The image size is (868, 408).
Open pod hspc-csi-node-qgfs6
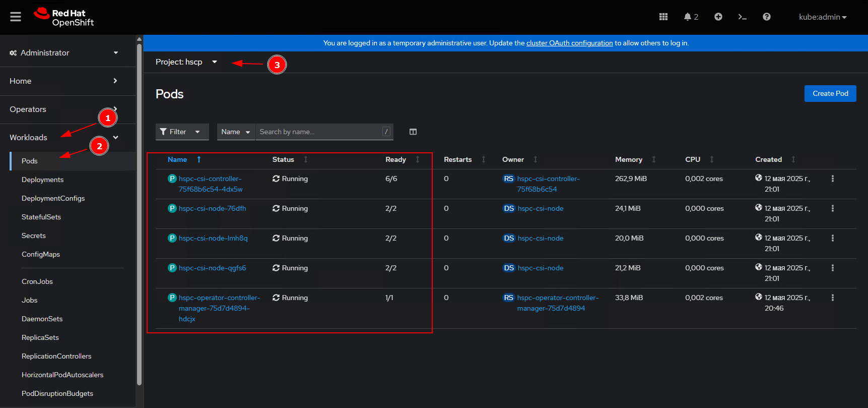click(213, 268)
